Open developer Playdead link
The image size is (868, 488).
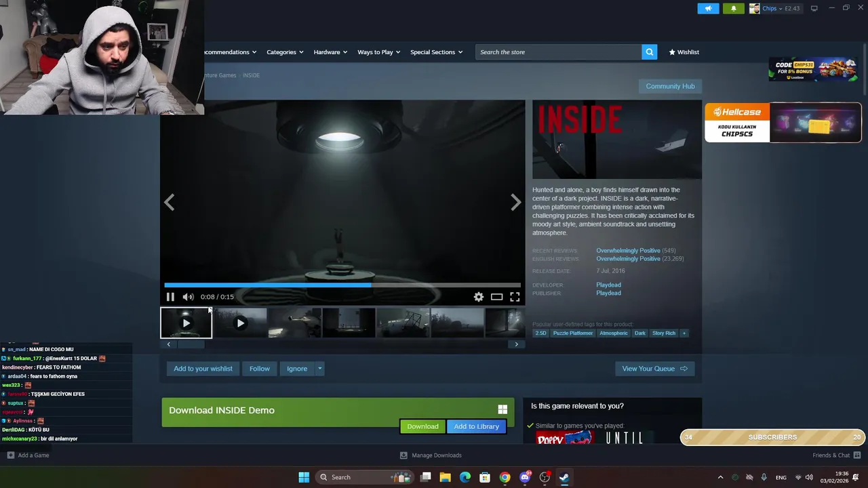[608, 285]
